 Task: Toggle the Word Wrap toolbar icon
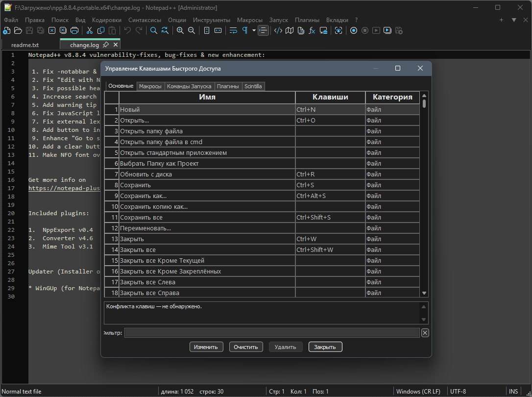click(x=233, y=30)
